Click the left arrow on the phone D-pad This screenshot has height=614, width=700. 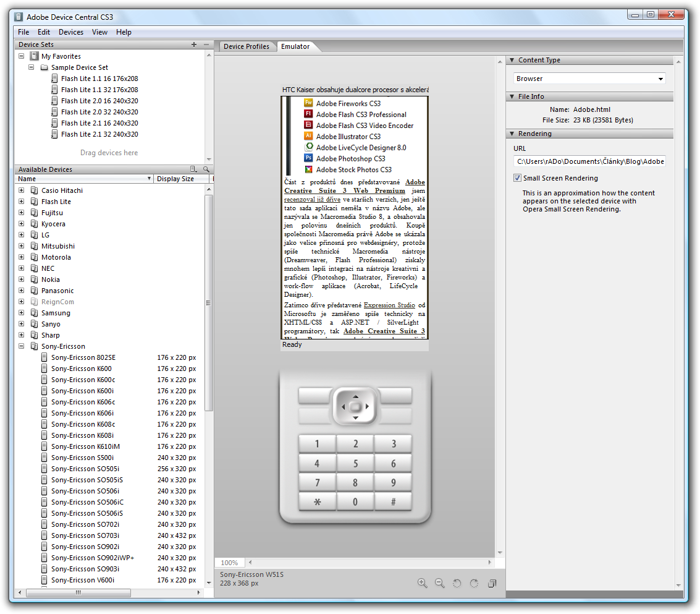(x=344, y=407)
